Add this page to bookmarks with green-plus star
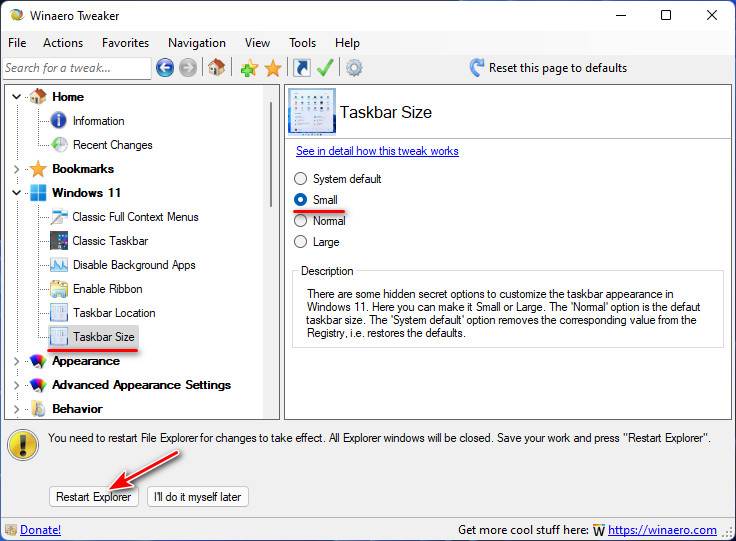 249,68
